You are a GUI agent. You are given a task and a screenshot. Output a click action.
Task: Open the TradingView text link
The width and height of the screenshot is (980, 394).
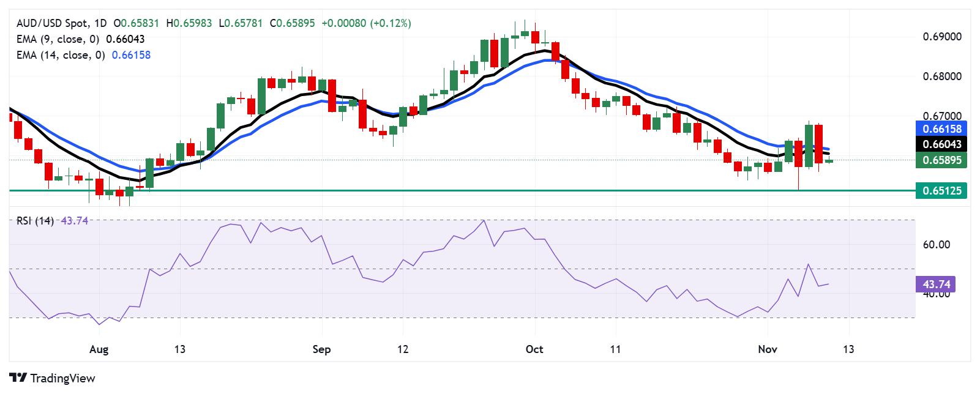62,378
